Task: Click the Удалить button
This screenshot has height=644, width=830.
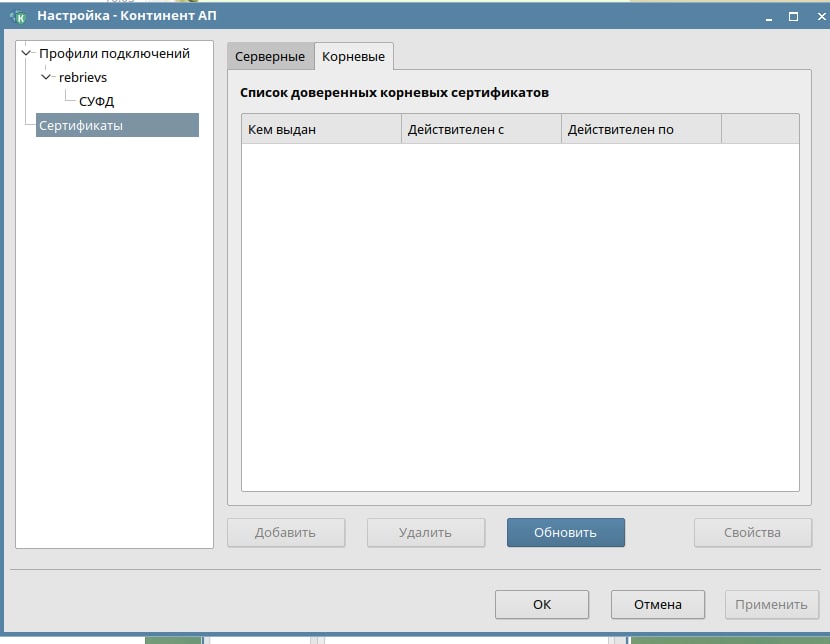Action: click(426, 532)
